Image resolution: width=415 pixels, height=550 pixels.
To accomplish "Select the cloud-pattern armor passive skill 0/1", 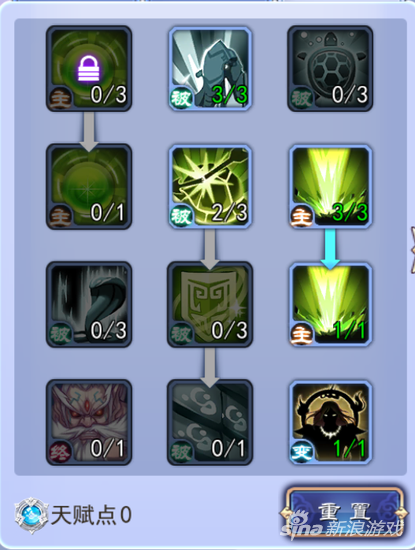I will [210, 422].
